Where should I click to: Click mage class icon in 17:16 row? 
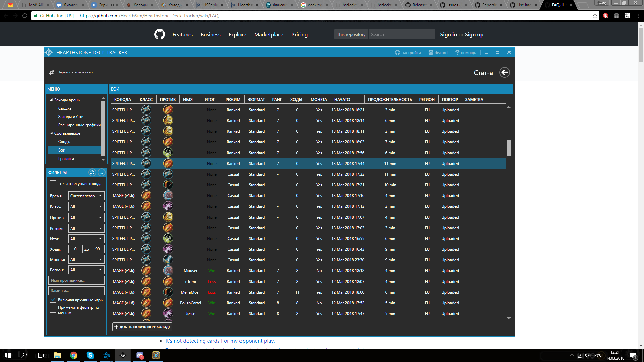coord(146,195)
